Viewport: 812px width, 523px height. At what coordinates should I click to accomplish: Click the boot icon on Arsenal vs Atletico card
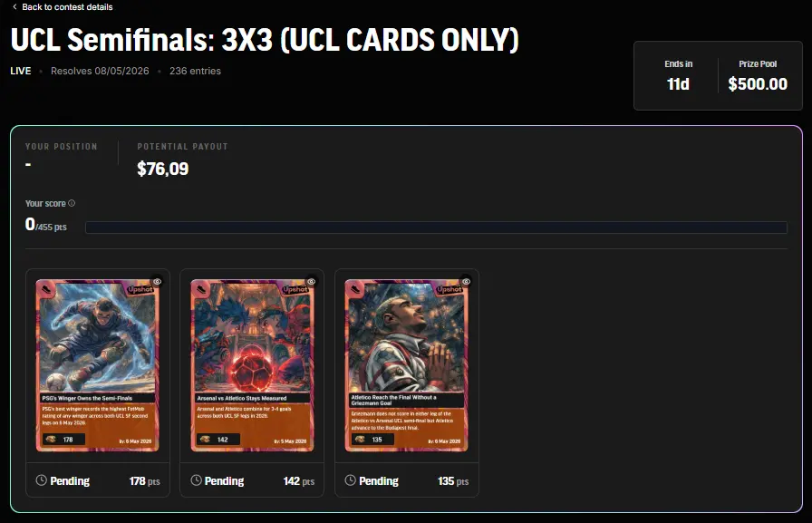(201, 289)
